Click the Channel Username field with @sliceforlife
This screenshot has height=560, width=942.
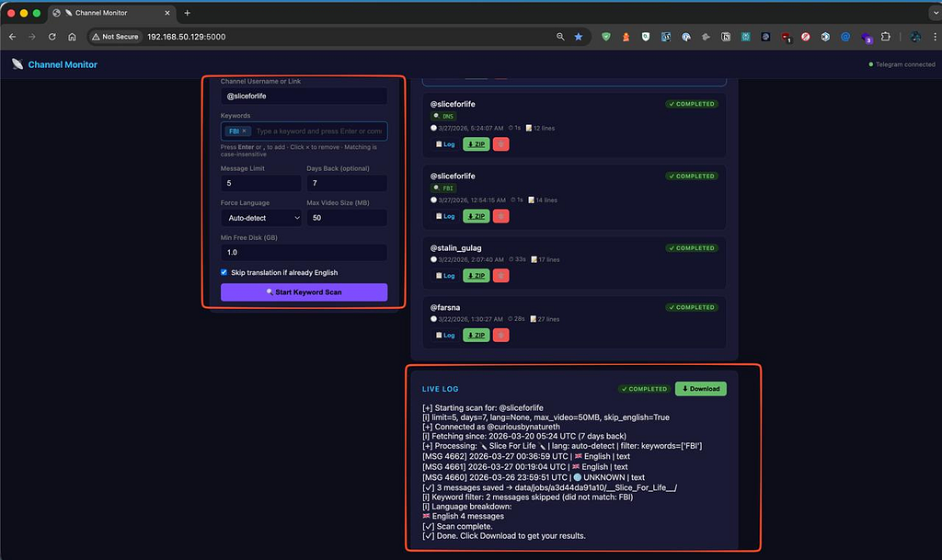304,96
